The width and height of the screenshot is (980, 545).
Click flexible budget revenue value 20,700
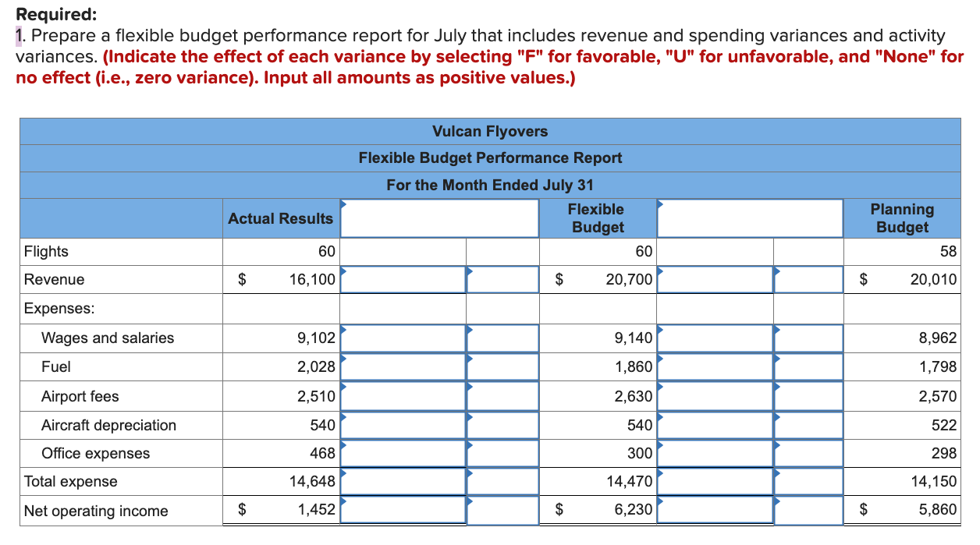(x=629, y=280)
